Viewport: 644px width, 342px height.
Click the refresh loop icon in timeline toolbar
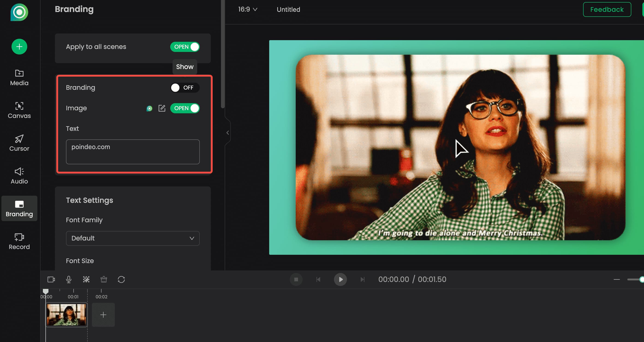coord(121,279)
